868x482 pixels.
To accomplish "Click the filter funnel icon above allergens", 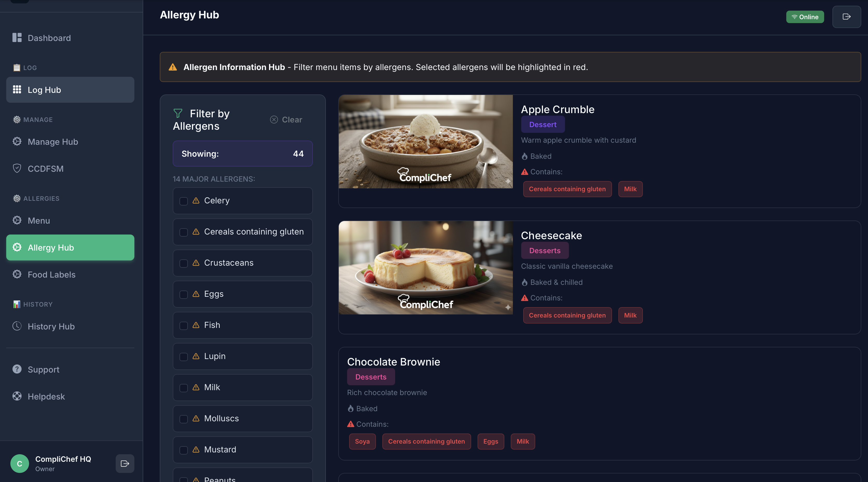I will pyautogui.click(x=178, y=114).
